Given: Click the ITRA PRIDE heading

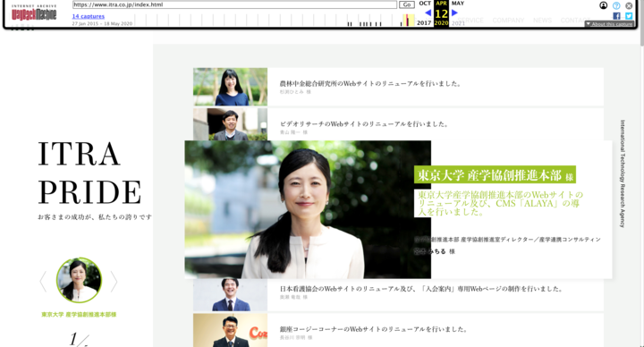Looking at the screenshot, I should (89, 173).
